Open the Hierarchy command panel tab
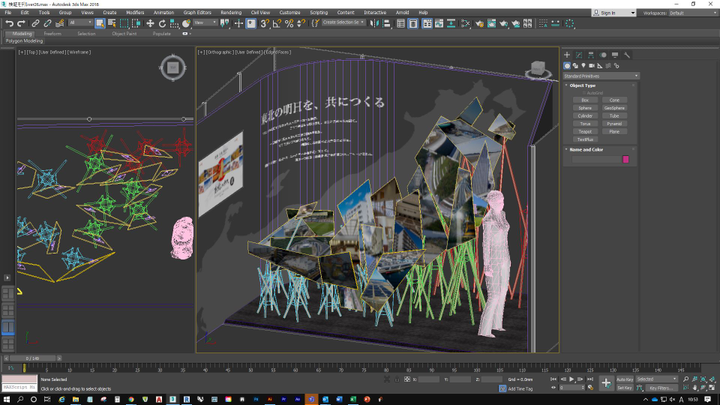The image size is (720, 405). pyautogui.click(x=591, y=55)
